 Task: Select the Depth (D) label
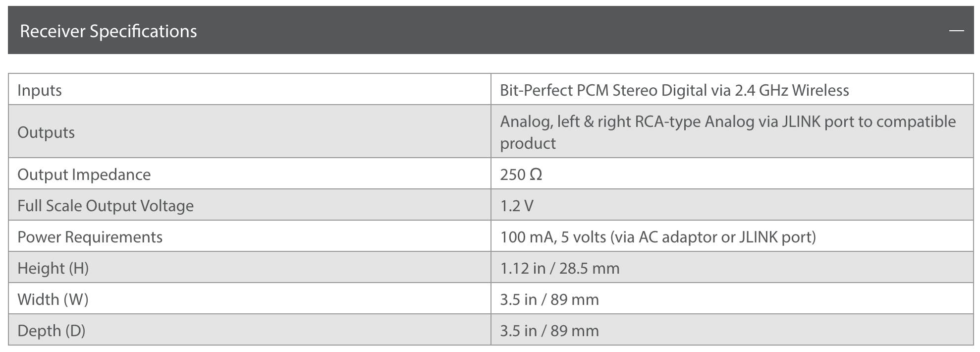[x=52, y=331]
